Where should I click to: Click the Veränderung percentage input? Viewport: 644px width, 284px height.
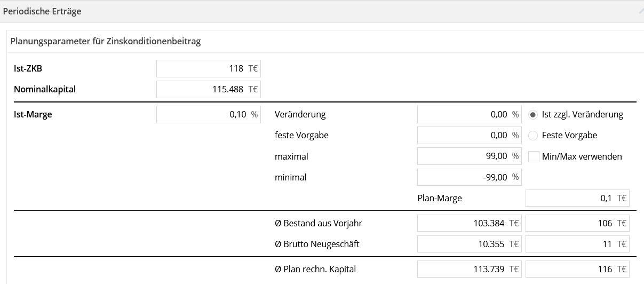tap(469, 114)
